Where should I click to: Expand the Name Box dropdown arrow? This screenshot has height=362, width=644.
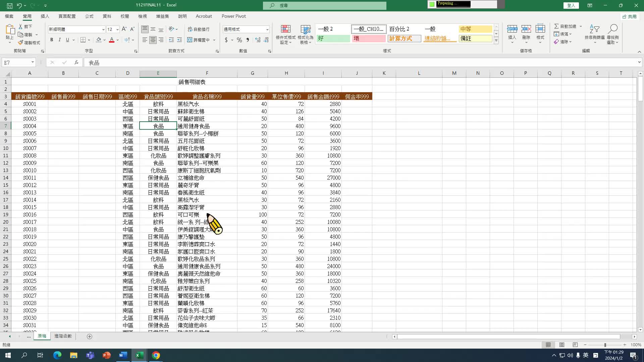33,62
